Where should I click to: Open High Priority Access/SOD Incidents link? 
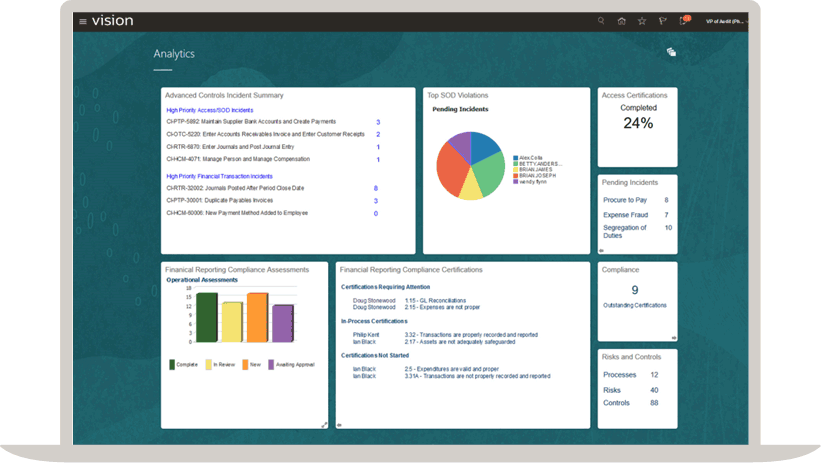click(209, 110)
